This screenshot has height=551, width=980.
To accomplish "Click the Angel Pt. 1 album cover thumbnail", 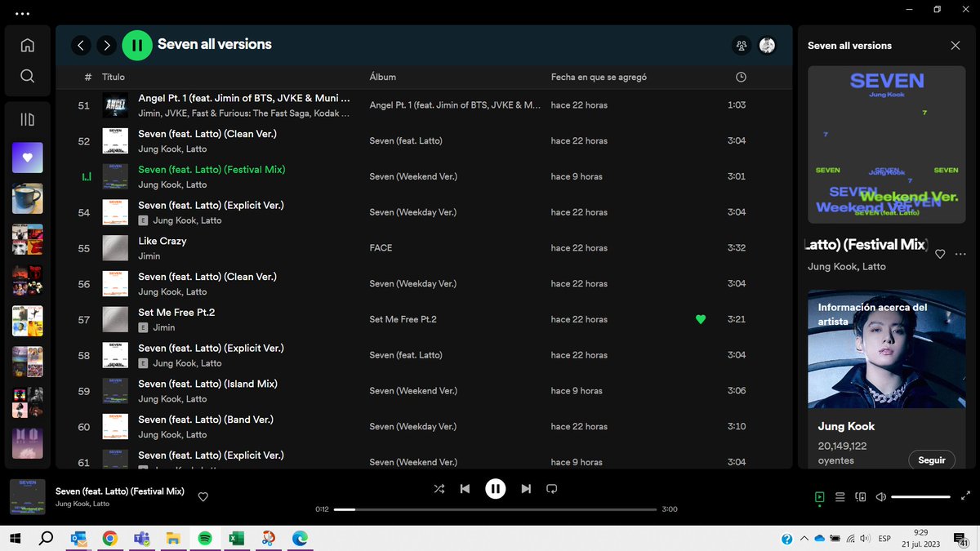I will [115, 105].
